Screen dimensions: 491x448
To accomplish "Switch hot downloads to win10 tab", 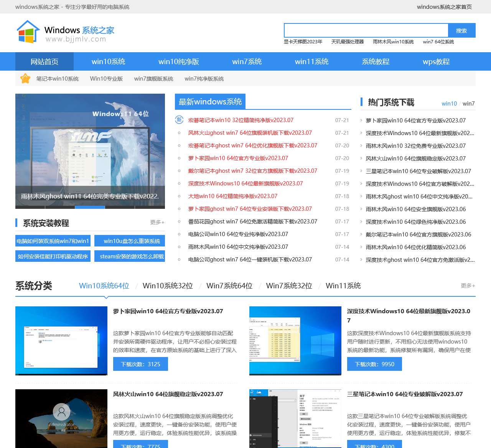I will (449, 104).
